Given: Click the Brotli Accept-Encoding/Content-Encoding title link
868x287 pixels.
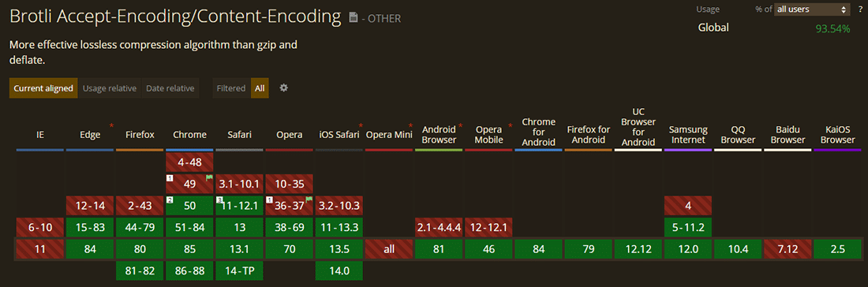Looking at the screenshot, I should click(x=175, y=17).
